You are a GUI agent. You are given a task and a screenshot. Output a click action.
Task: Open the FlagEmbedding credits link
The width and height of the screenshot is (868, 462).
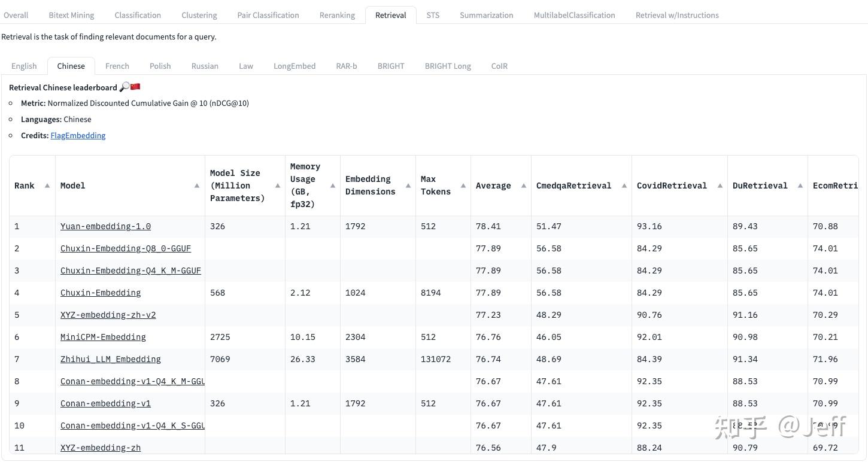[78, 135]
